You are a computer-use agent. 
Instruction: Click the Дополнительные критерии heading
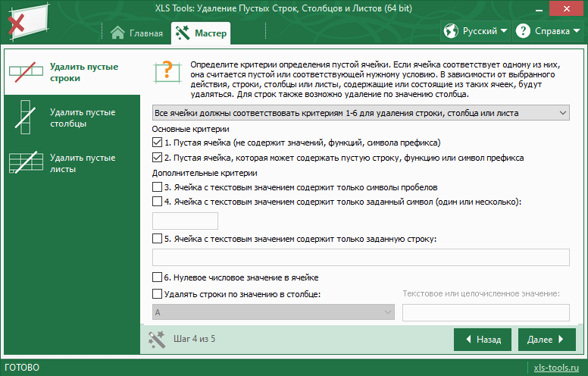pyautogui.click(x=205, y=173)
